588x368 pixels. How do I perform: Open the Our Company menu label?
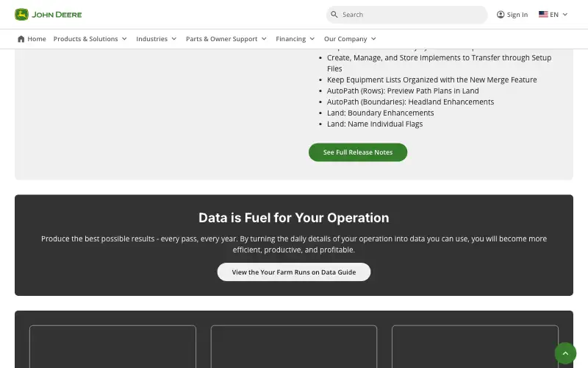coord(345,39)
